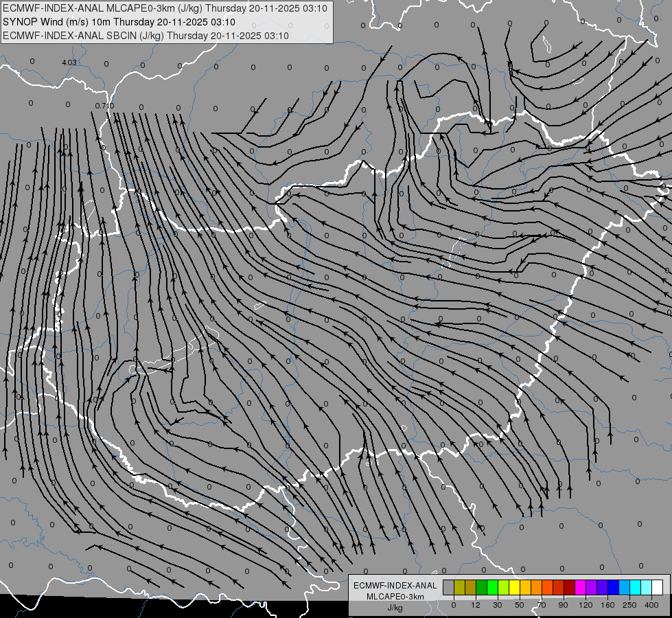
Task: Click the ECMWF-INDEX-ANAL SBCIN title line
Action: [146, 36]
